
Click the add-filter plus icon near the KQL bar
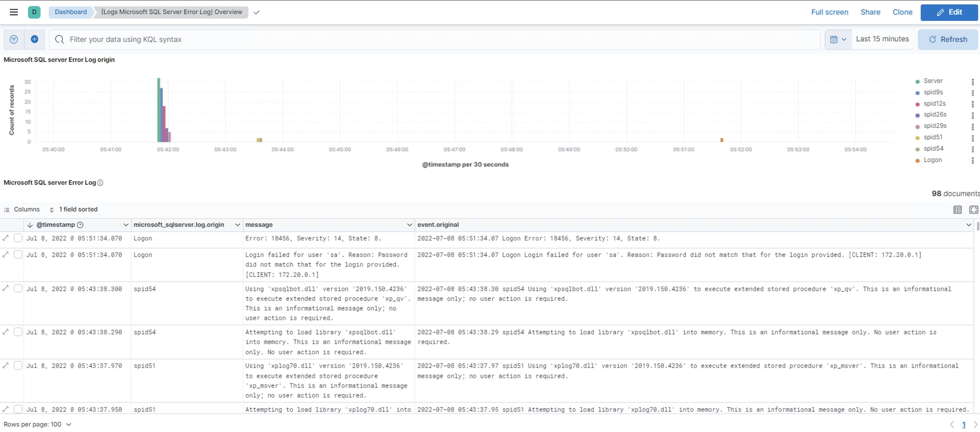click(34, 39)
